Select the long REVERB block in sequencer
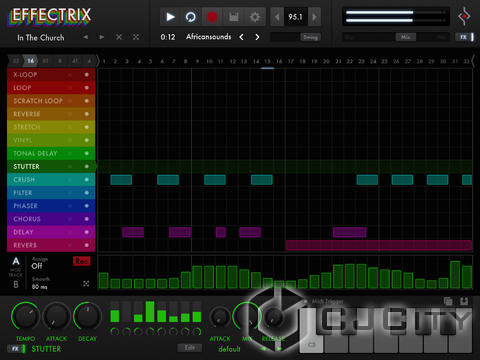Screen dimensions: 480x360 [379, 245]
